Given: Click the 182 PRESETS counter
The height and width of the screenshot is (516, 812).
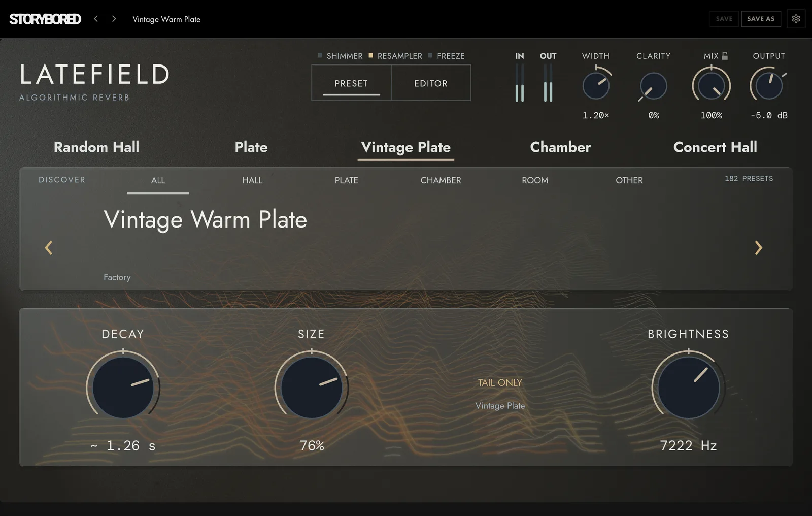Looking at the screenshot, I should (749, 179).
